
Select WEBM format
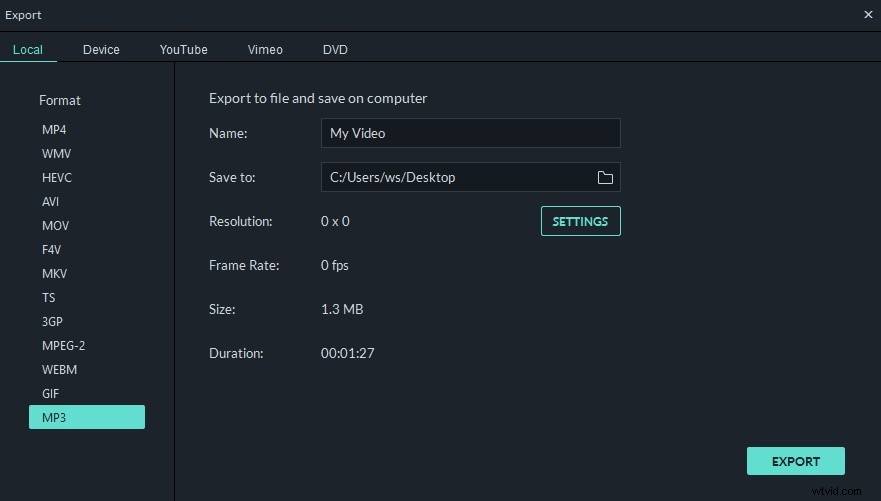click(59, 370)
